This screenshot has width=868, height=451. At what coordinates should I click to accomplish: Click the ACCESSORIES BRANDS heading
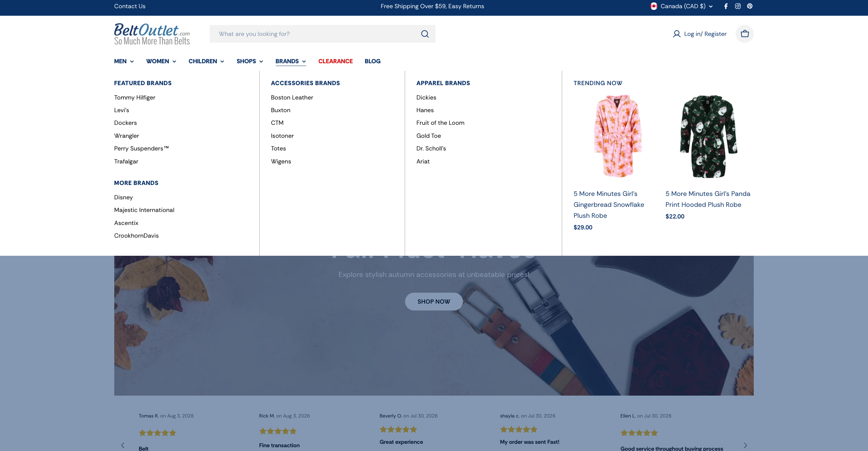306,83
